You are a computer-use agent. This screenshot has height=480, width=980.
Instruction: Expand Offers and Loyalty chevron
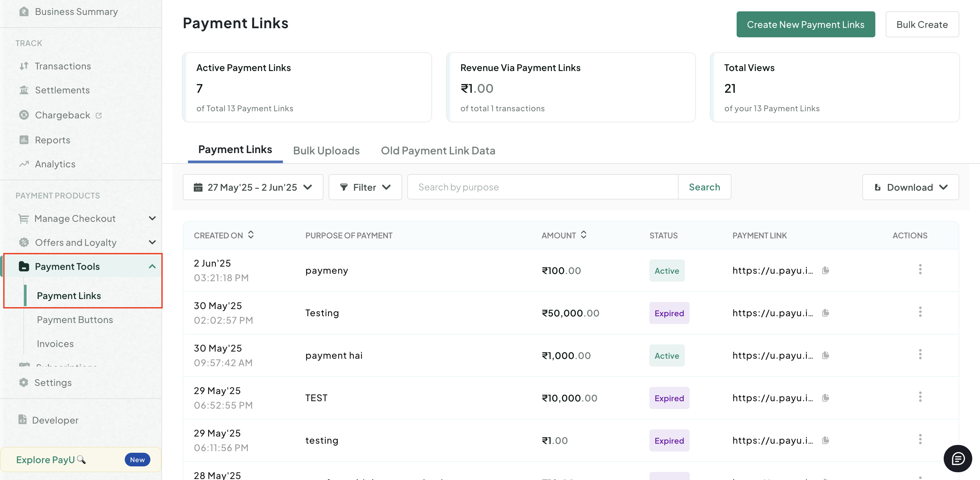(x=152, y=243)
